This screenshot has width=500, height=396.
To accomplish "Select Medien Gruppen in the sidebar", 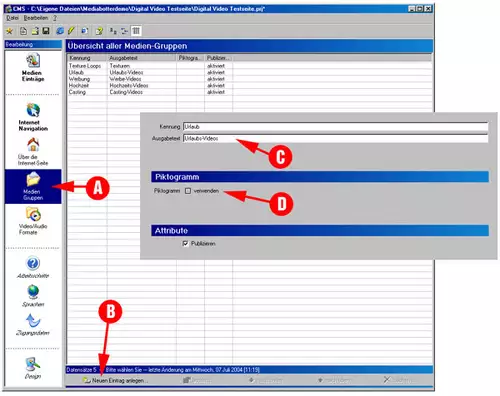I will [x=33, y=186].
